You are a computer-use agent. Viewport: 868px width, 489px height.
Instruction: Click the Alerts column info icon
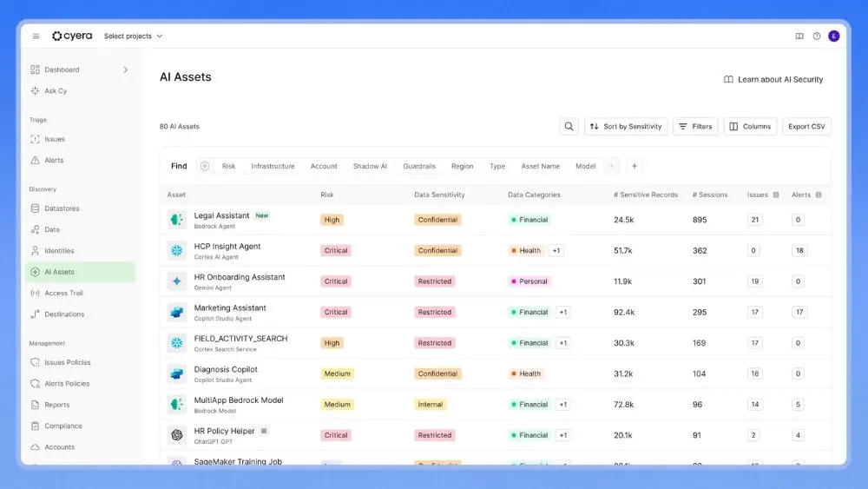point(819,195)
